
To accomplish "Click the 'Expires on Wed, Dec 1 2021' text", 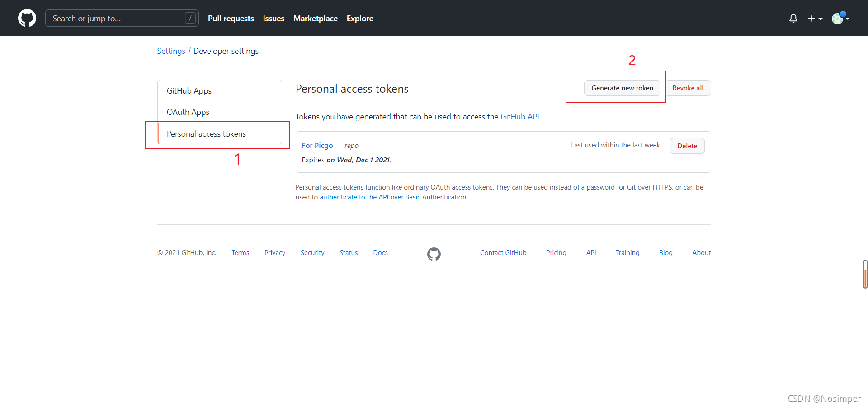I will pos(347,160).
